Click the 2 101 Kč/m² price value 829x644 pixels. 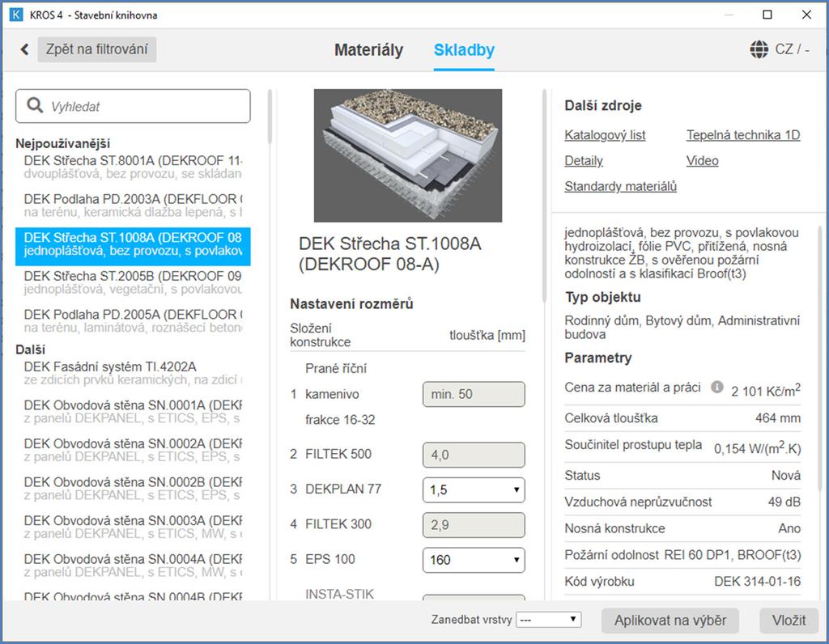(x=766, y=391)
